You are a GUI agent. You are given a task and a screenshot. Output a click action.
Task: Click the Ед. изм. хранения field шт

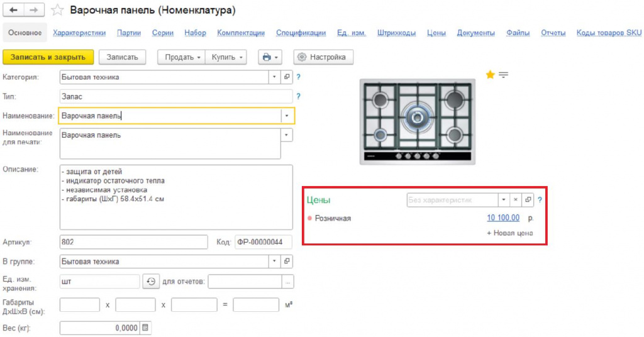tap(99, 282)
